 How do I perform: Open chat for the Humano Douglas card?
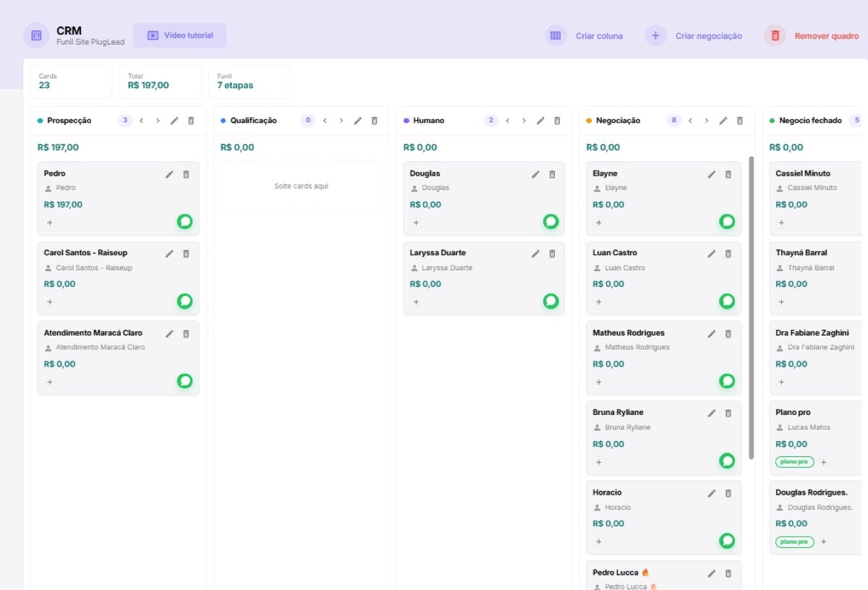click(x=551, y=221)
